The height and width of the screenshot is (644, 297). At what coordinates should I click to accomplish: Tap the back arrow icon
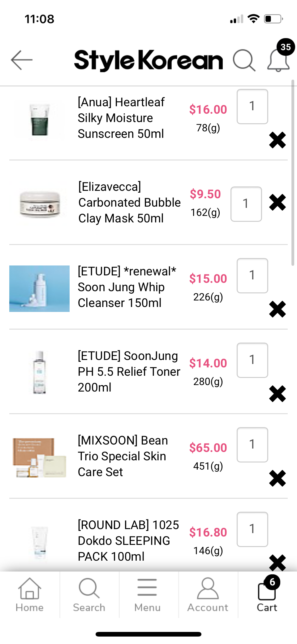22,60
